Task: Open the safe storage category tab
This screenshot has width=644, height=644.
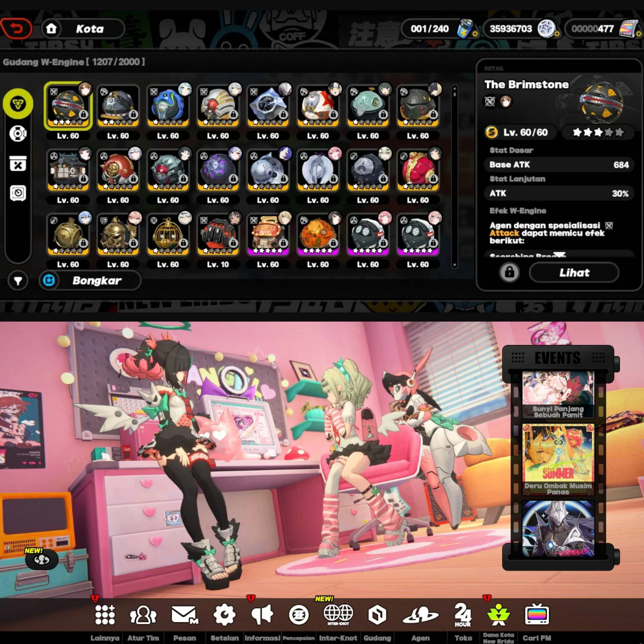Action: [18, 193]
